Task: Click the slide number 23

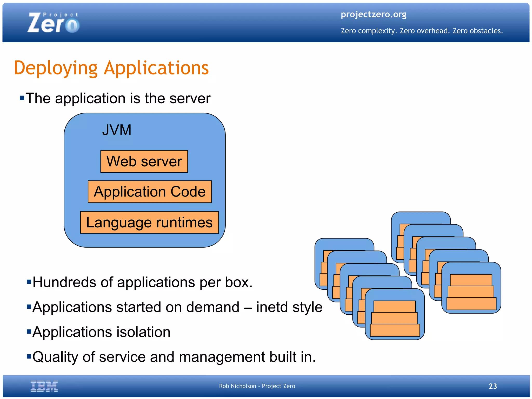Action: point(493,386)
